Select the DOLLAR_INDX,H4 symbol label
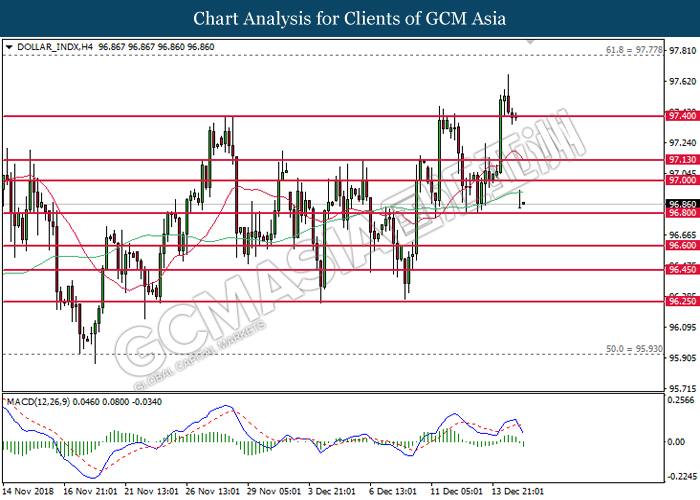 [x=54, y=47]
